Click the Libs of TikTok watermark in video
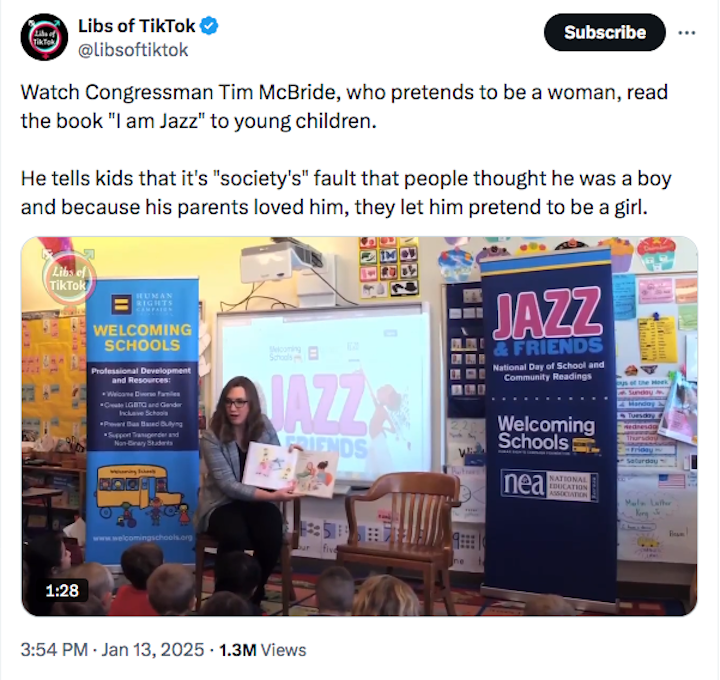 [68, 279]
